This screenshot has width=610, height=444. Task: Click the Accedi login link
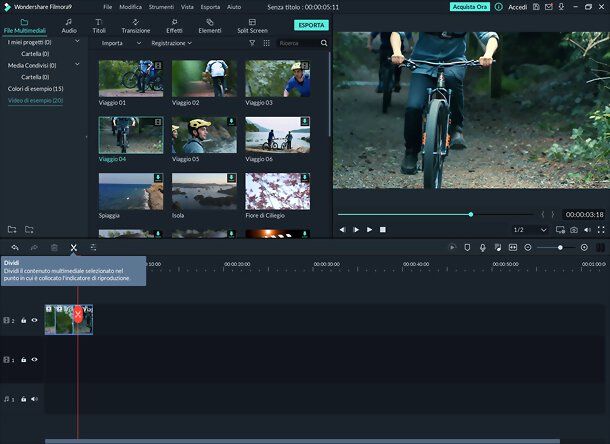517,7
